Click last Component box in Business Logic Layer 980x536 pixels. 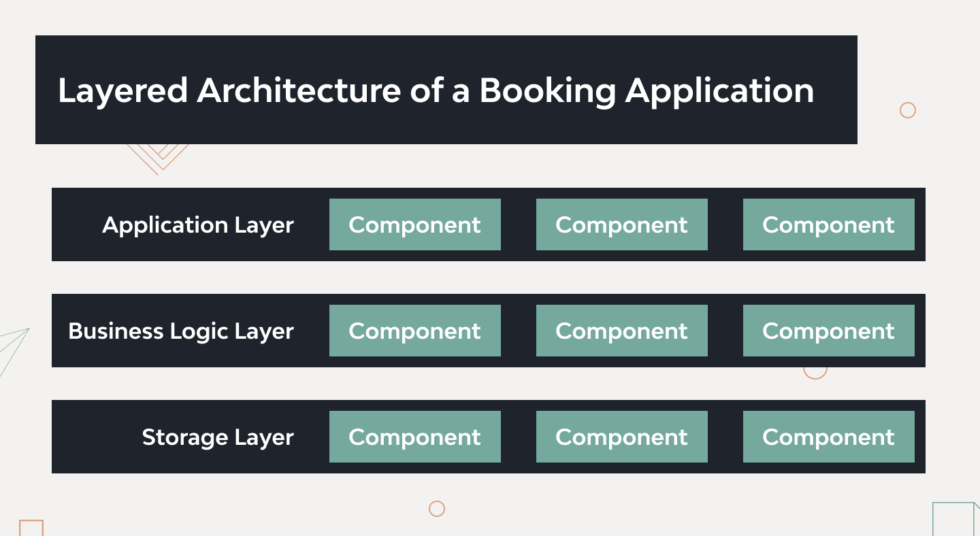[829, 331]
